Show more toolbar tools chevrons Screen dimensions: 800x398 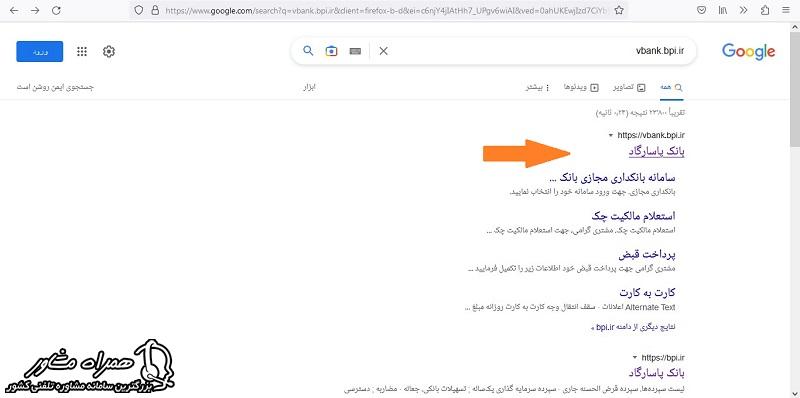pos(743,10)
